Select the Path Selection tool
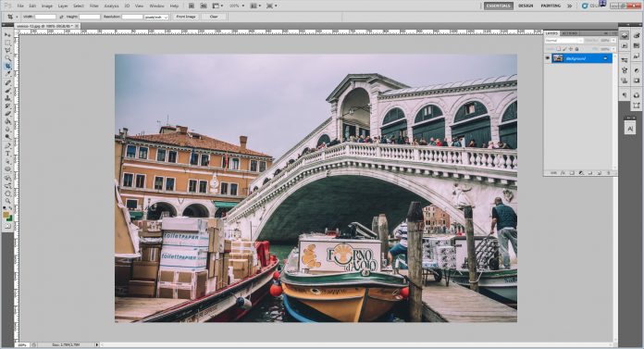This screenshot has width=644, height=349. click(x=7, y=162)
